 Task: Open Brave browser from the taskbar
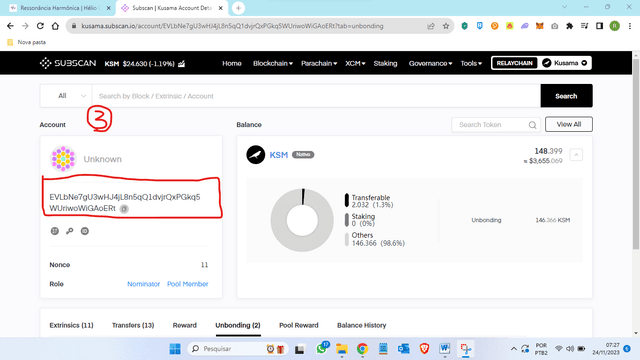pos(424,349)
